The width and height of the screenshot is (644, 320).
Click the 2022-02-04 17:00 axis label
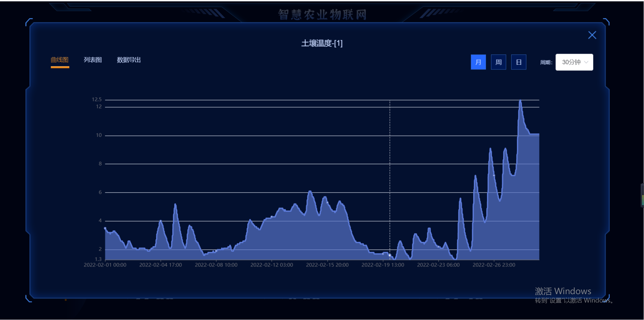coord(160,265)
